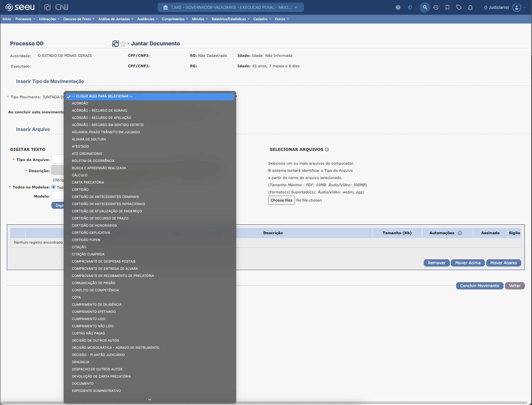The width and height of the screenshot is (532, 405).
Task: Open the history (clock) icon
Action: (x=436, y=7)
